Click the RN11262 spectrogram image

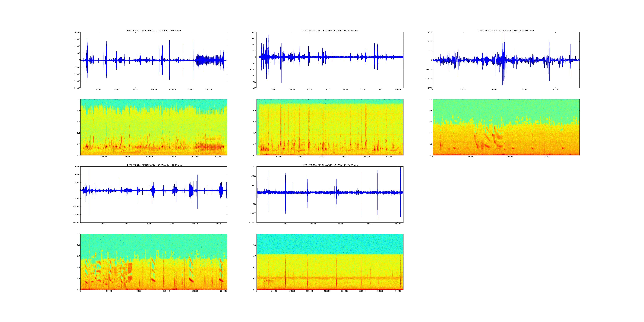pyautogui.click(x=153, y=262)
